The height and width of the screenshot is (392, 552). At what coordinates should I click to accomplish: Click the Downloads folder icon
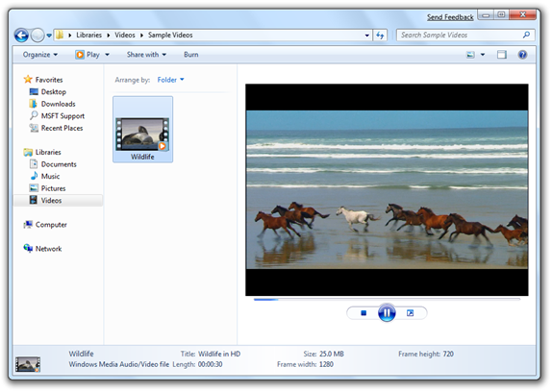tap(33, 104)
